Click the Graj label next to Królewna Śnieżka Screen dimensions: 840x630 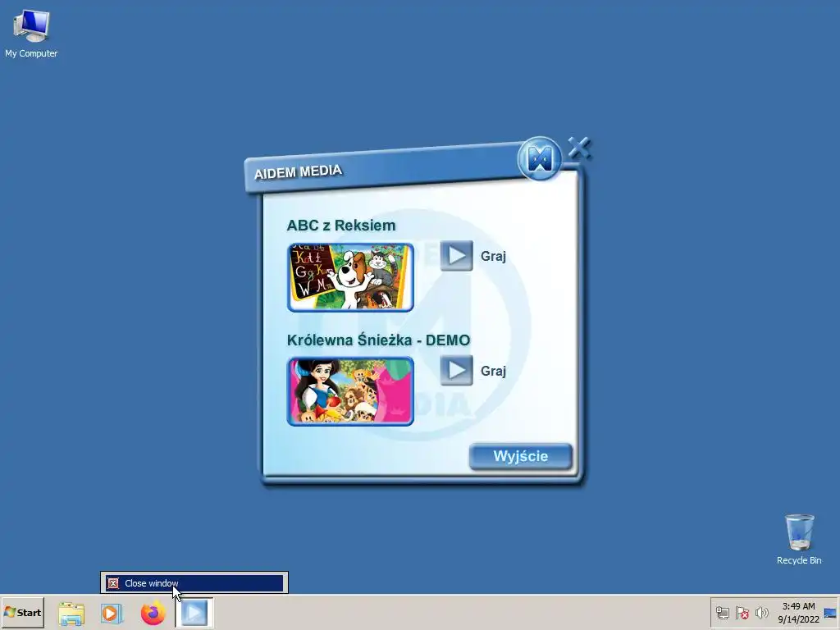[493, 371]
